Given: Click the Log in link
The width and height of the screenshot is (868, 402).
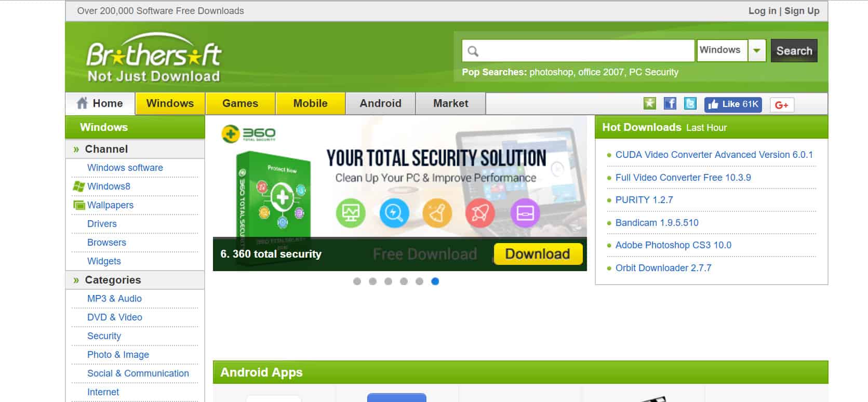Looking at the screenshot, I should 762,11.
